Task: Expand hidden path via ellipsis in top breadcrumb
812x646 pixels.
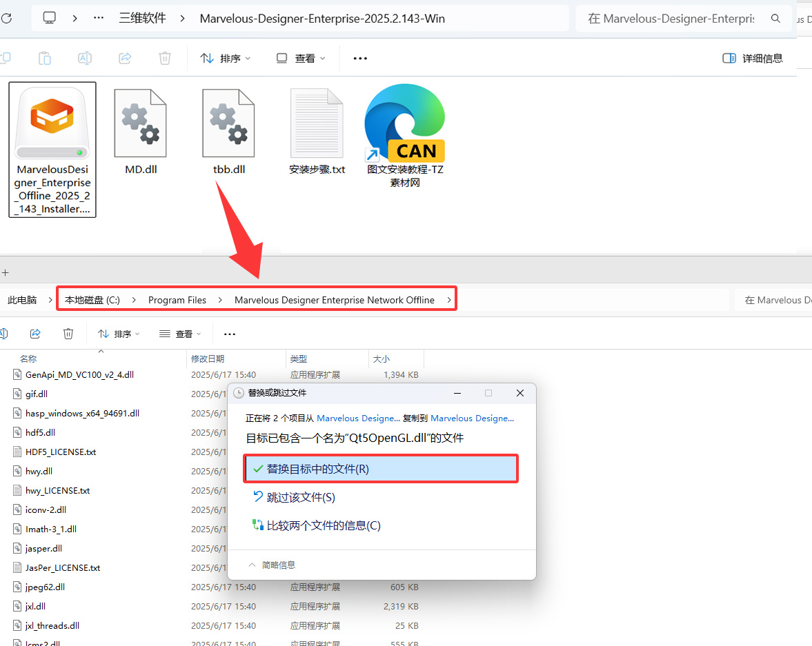Action: point(99,18)
